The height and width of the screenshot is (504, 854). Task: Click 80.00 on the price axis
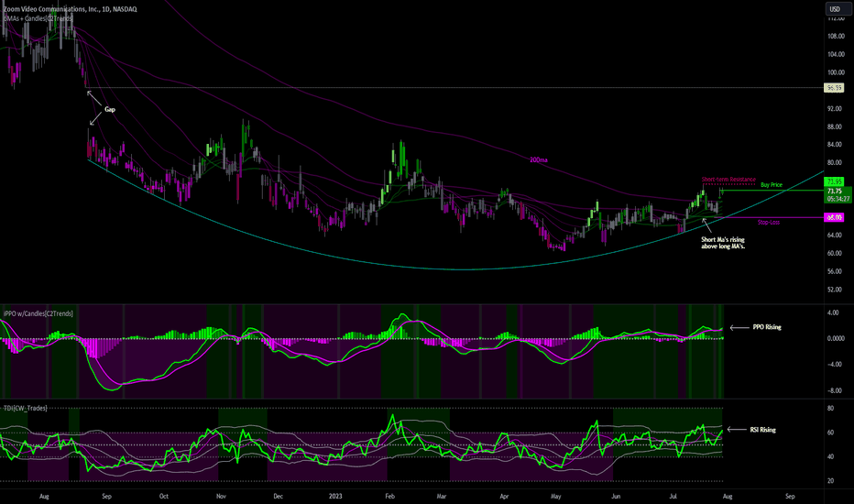(835, 162)
